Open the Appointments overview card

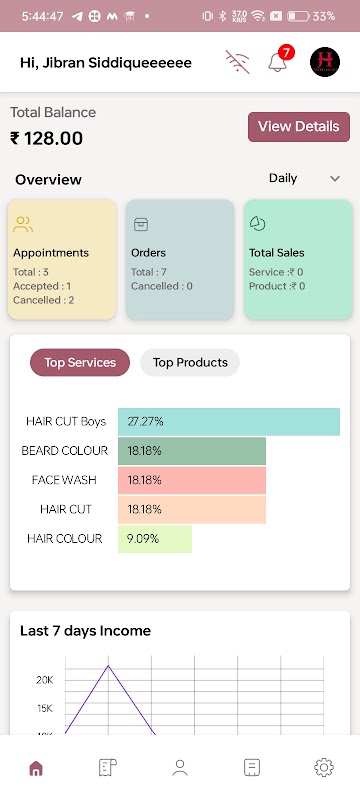pyautogui.click(x=62, y=260)
